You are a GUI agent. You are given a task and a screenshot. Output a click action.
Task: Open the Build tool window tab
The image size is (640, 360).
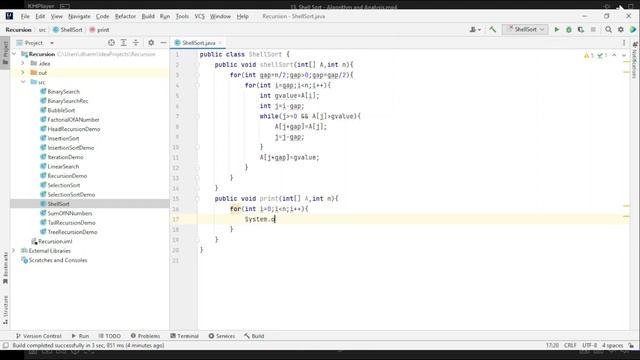254,336
